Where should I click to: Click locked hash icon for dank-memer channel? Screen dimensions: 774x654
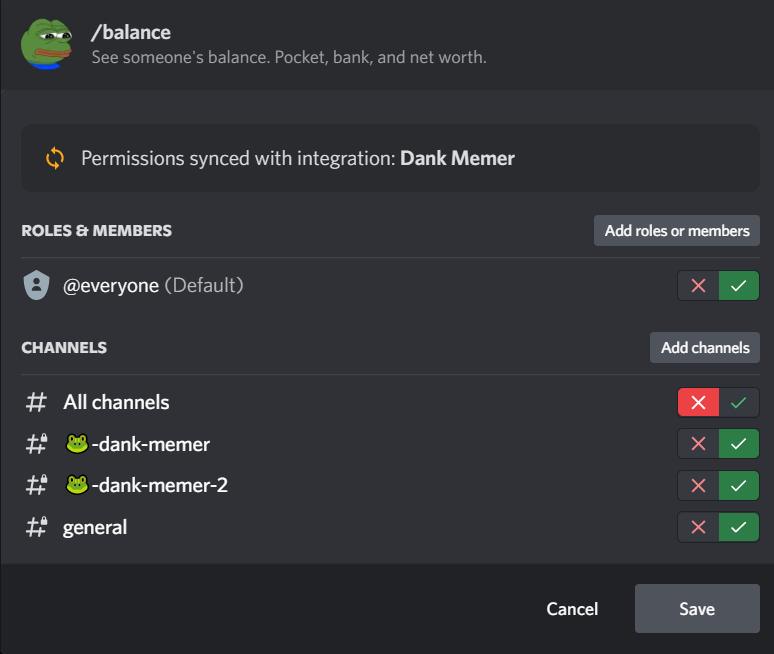(37, 444)
